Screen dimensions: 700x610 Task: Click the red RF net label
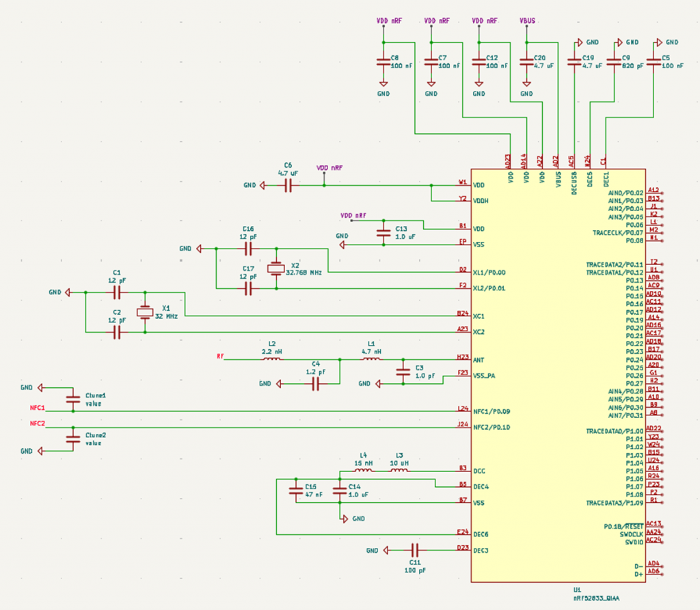click(x=219, y=357)
